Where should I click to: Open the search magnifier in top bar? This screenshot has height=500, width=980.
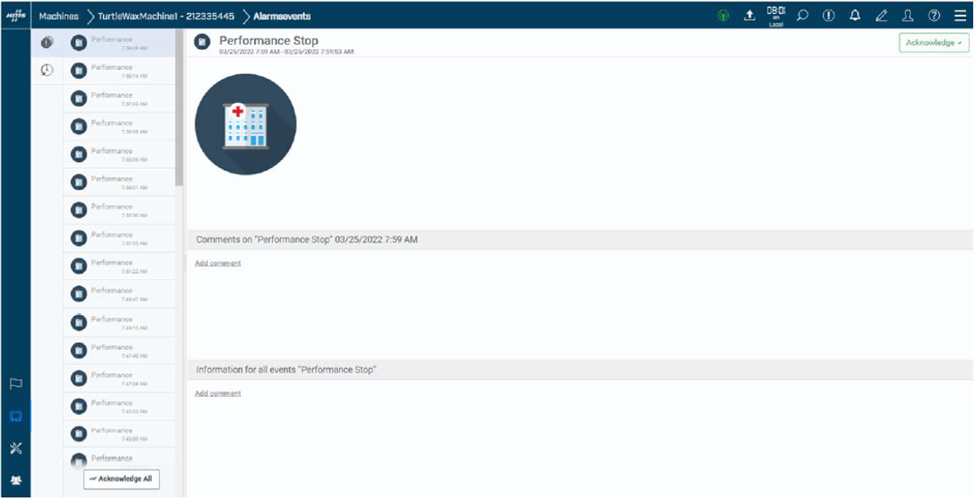[802, 16]
